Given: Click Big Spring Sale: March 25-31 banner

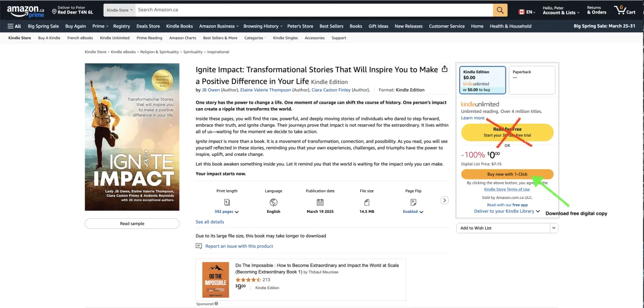Looking at the screenshot, I should coord(604,26).
